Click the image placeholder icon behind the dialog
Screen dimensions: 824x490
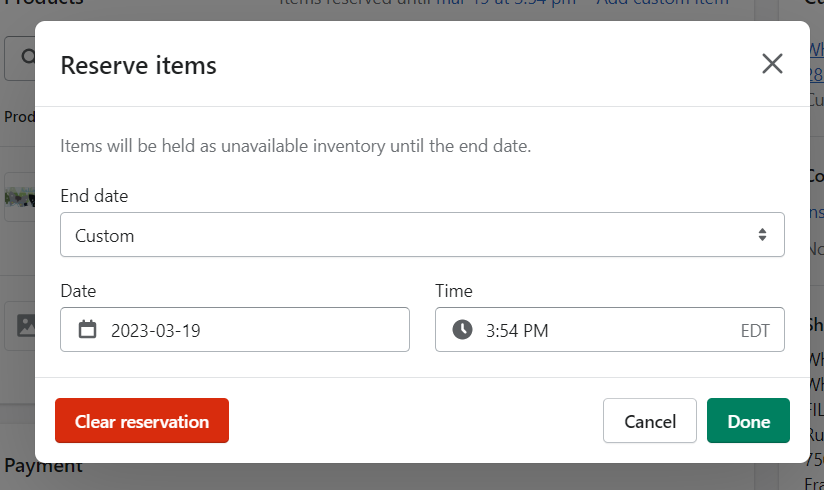(x=26, y=325)
